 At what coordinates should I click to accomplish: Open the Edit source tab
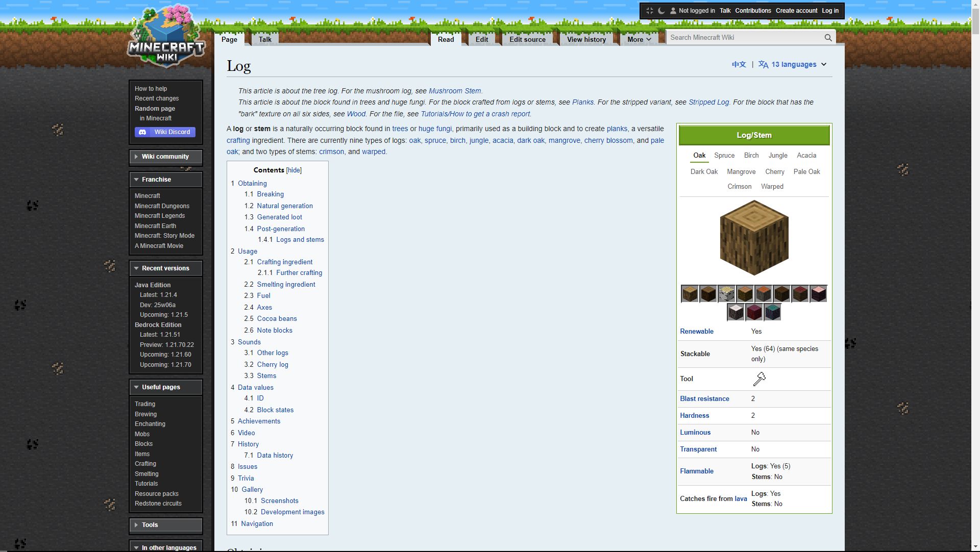click(x=527, y=39)
